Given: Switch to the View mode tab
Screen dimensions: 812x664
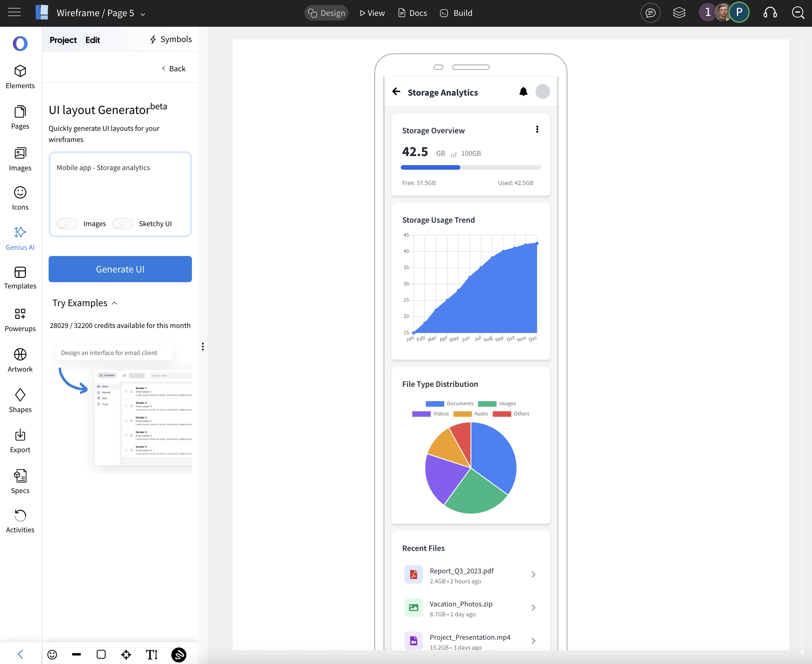Looking at the screenshot, I should [372, 13].
